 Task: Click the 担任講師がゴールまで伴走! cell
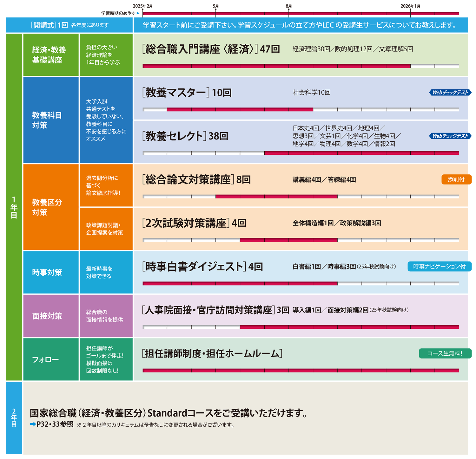coord(106,359)
